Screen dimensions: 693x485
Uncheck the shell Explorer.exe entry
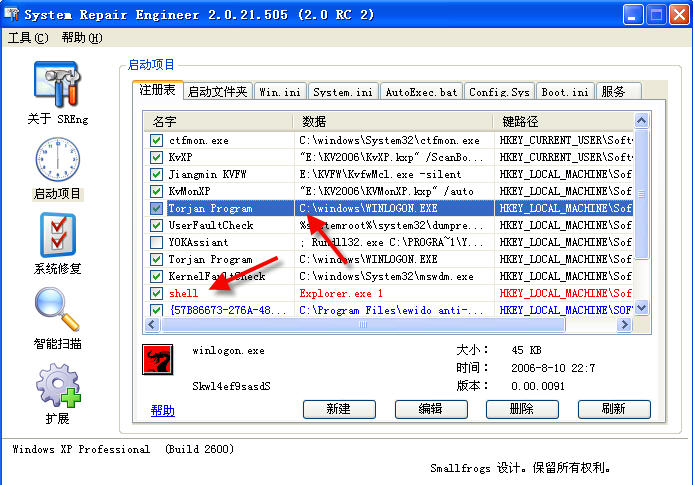coord(156,293)
